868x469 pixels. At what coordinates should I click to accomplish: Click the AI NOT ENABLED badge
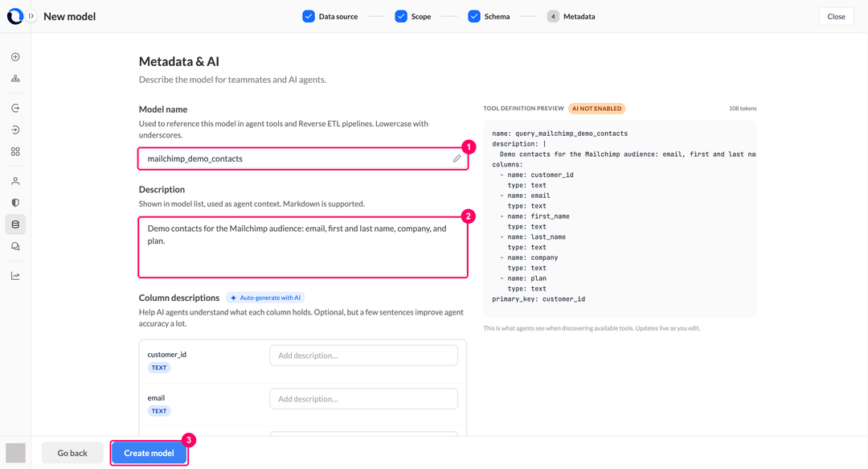[596, 109]
